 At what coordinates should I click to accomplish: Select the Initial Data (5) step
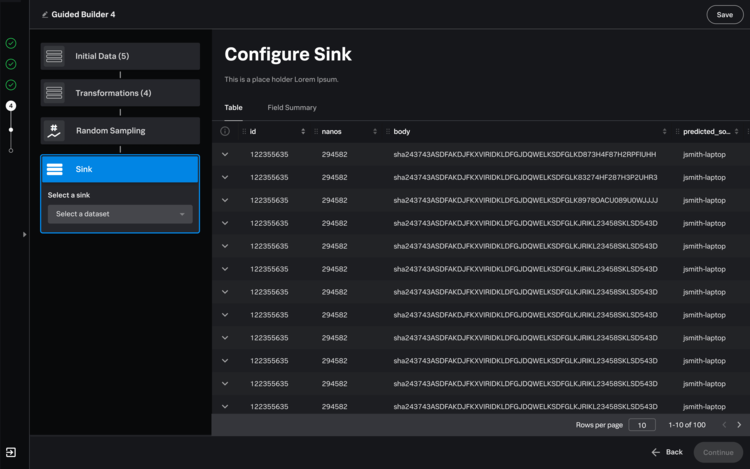pos(120,56)
